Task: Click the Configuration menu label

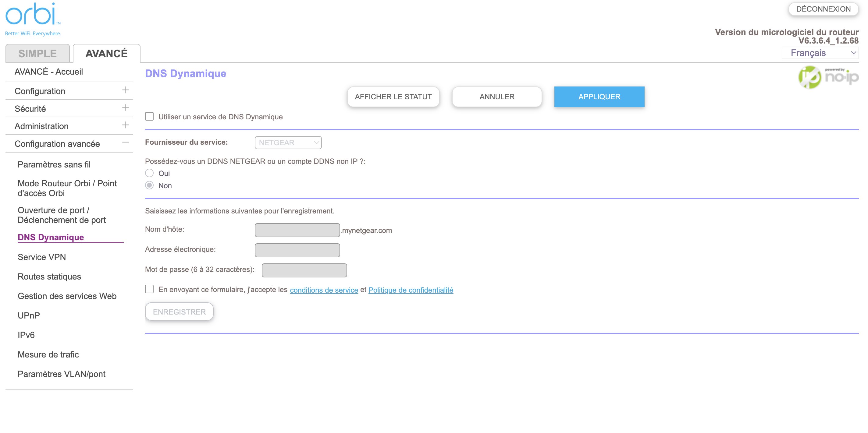Action: pyautogui.click(x=40, y=91)
